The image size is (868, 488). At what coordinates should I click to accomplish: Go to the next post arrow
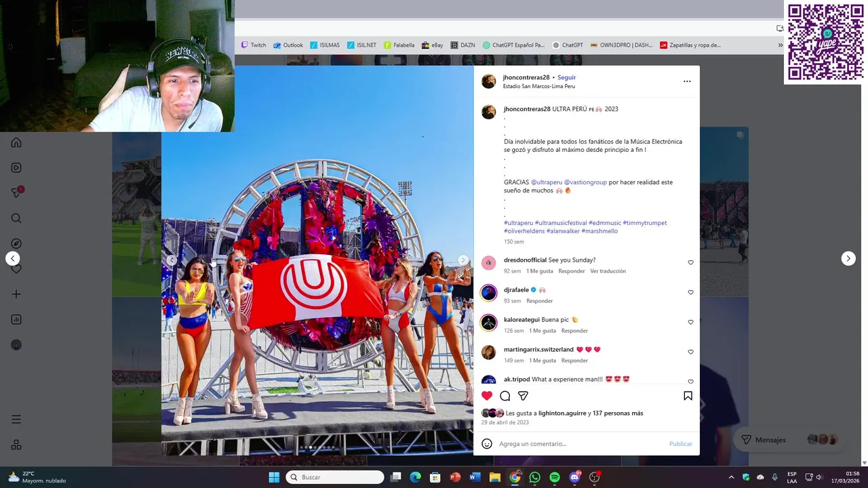coord(848,258)
